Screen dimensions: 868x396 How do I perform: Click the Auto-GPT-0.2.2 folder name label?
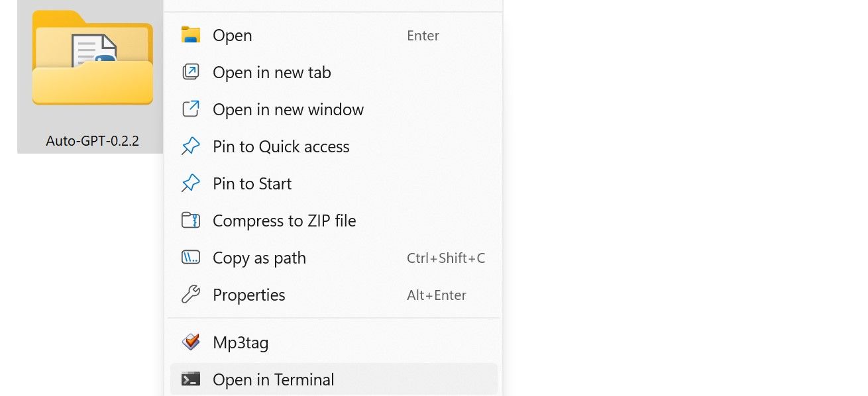92,140
